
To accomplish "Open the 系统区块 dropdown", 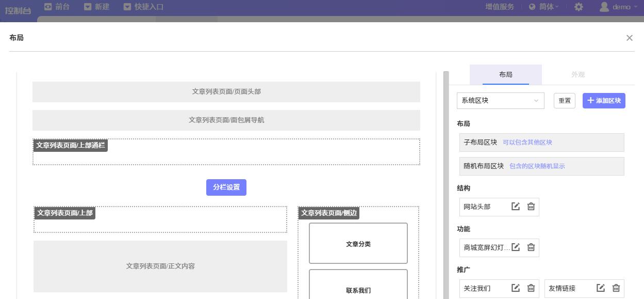I will pos(500,101).
